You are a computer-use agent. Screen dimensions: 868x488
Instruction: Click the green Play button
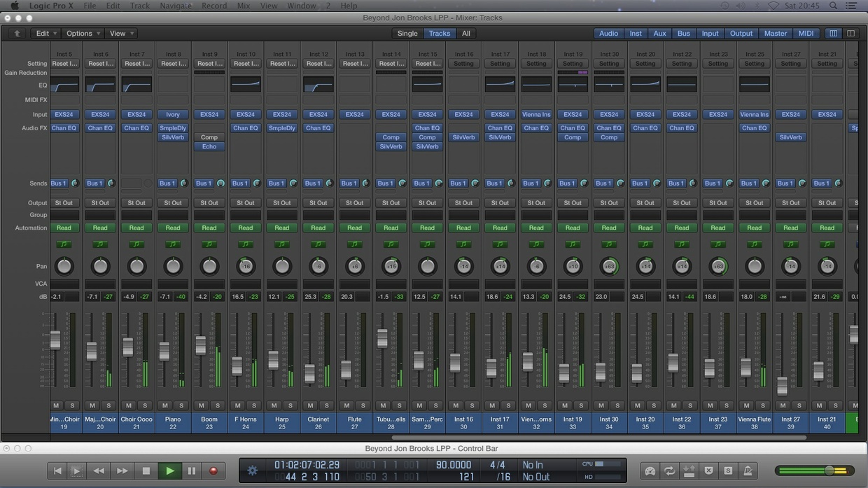click(x=169, y=471)
